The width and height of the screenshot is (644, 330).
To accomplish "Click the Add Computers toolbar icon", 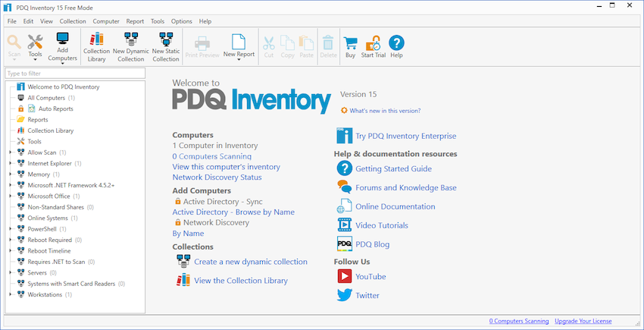I will (62, 40).
